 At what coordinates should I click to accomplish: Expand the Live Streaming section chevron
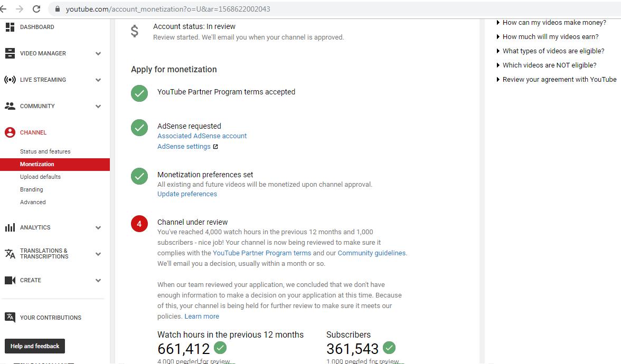(98, 80)
